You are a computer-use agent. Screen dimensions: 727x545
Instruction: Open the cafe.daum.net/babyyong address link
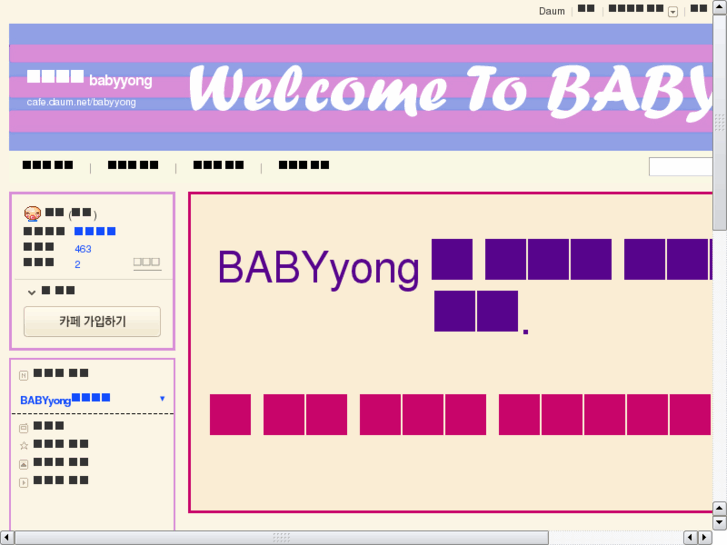[x=81, y=102]
